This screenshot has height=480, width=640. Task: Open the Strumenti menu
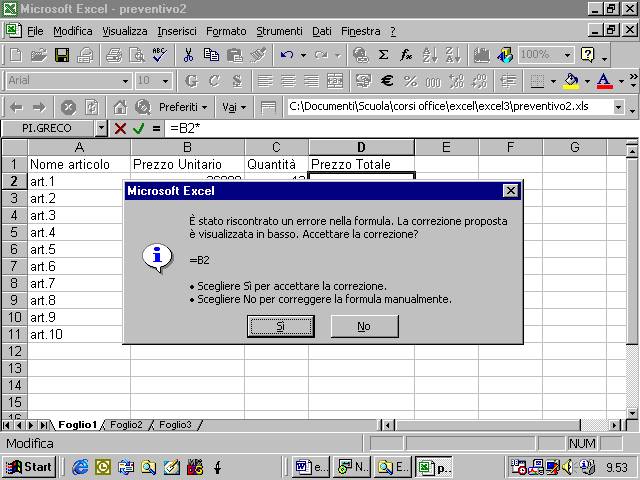279,31
